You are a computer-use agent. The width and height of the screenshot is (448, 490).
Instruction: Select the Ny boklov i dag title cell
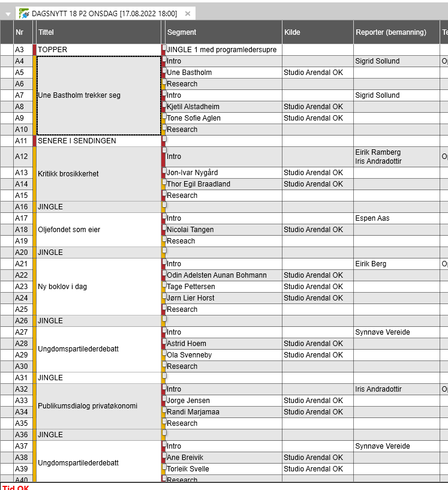click(99, 287)
